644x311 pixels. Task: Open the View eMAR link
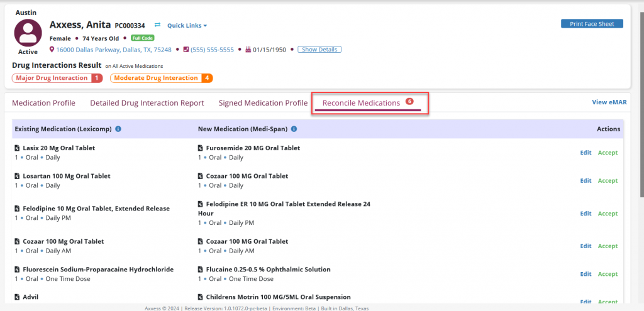[x=609, y=102]
